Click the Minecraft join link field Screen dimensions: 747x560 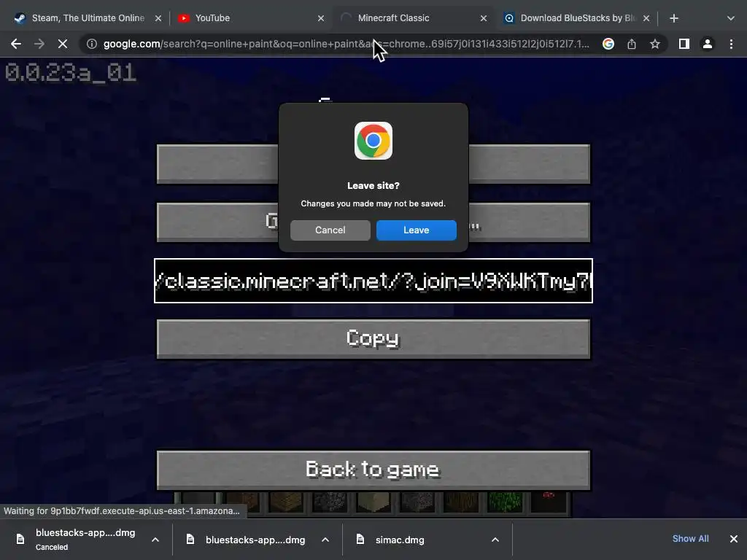point(373,281)
